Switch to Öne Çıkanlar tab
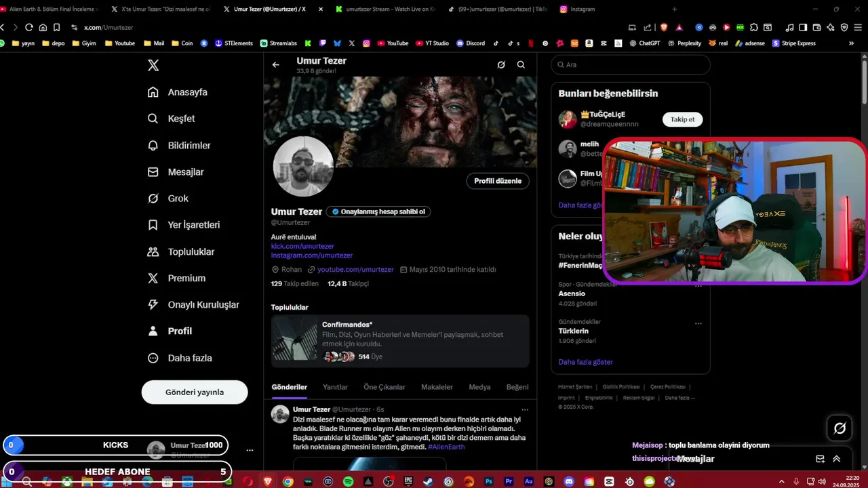Viewport: 868px width, 488px height. click(384, 387)
